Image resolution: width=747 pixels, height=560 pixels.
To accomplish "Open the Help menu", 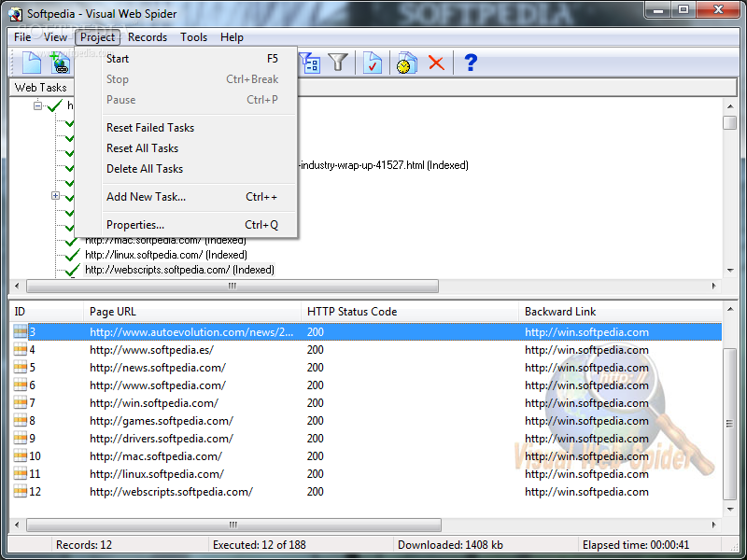I will [232, 37].
